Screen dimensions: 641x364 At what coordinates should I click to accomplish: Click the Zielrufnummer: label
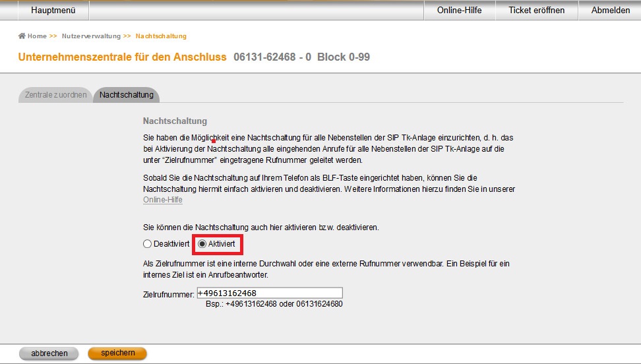[168, 295]
